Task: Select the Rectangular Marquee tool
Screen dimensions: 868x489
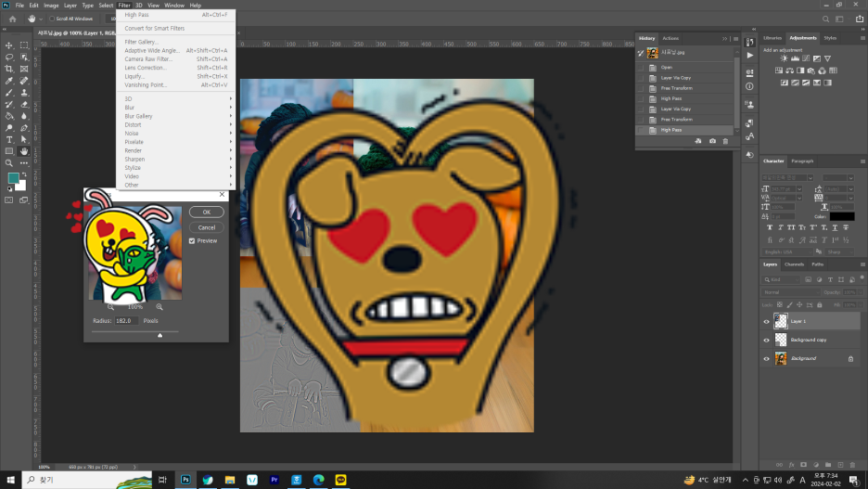Action: [x=24, y=45]
